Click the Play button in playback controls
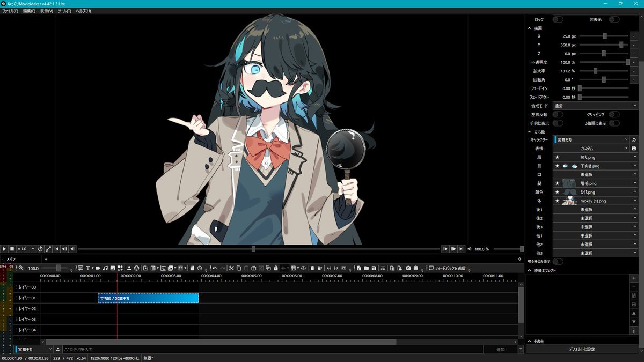Image resolution: width=644 pixels, height=362 pixels. pos(4,249)
